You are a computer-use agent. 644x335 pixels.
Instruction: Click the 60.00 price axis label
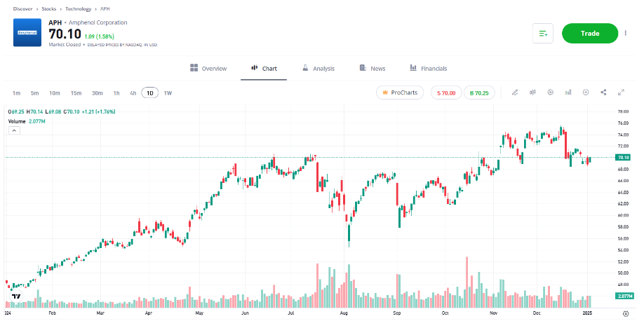[x=623, y=215]
